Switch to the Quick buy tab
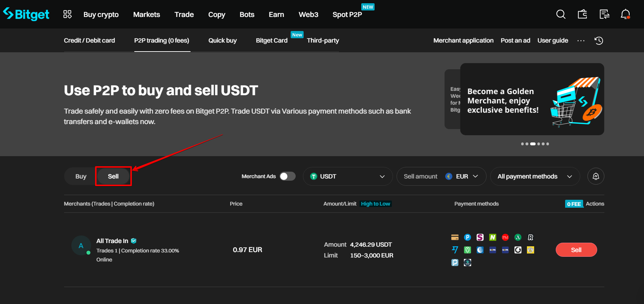The height and width of the screenshot is (304, 644). [223, 40]
